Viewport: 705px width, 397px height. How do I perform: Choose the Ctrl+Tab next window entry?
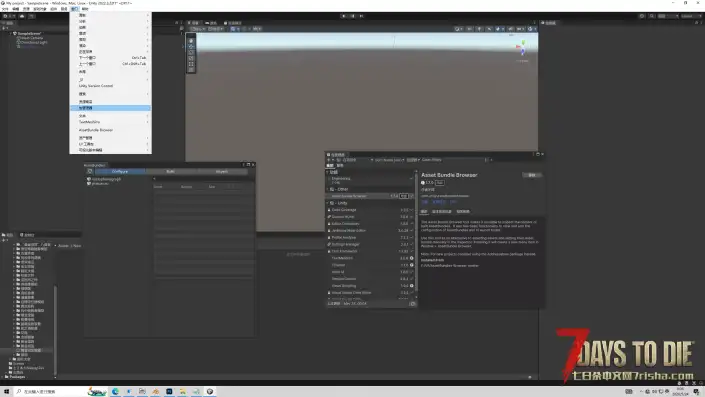coord(111,58)
